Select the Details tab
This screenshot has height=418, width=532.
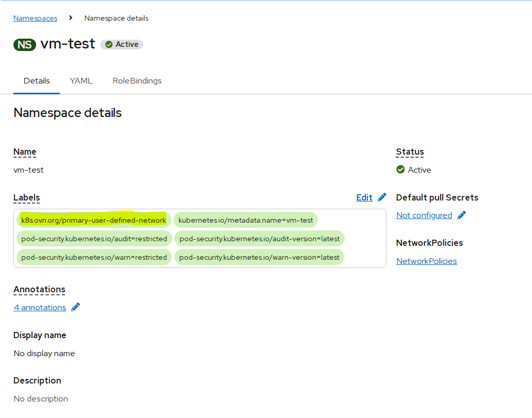tap(37, 81)
